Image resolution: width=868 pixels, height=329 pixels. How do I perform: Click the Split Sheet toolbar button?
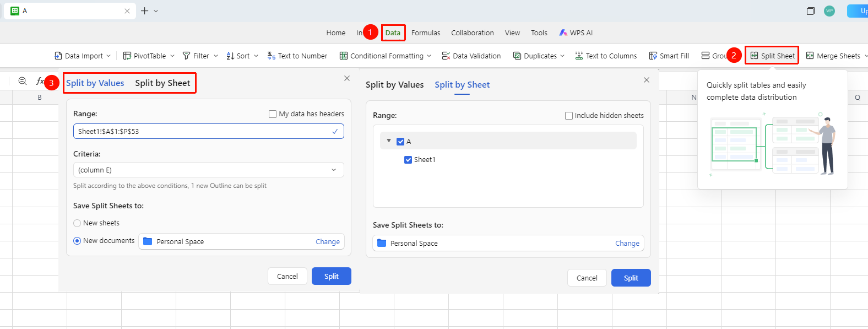(772, 56)
